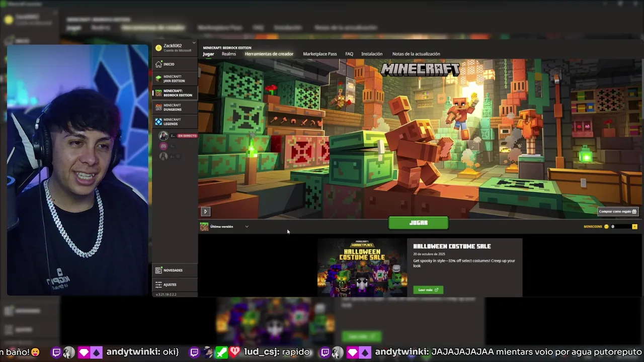Click the Leer más button
The image size is (644, 362).
pos(428,290)
